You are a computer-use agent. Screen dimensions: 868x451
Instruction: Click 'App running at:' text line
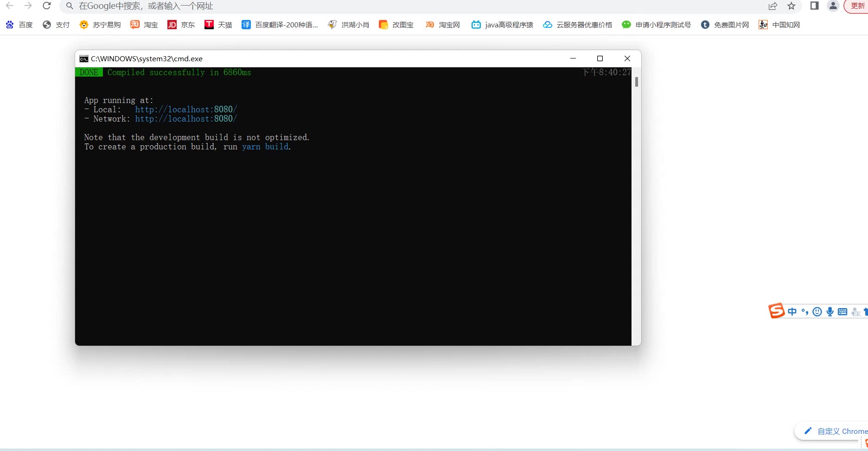[119, 100]
